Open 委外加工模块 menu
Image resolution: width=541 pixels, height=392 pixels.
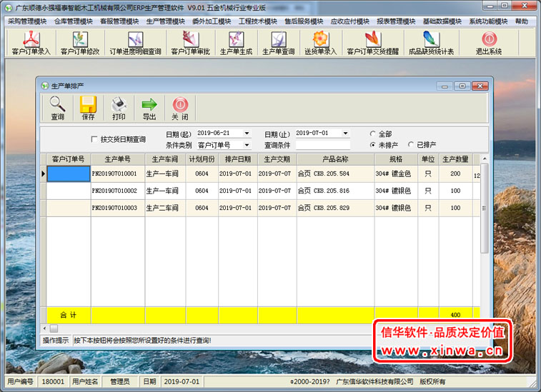[x=212, y=21]
